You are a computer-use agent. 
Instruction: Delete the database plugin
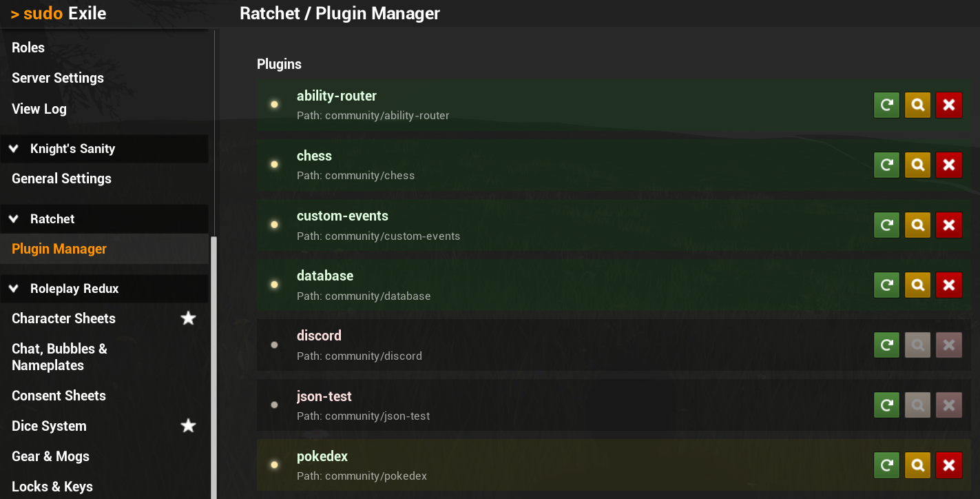949,285
